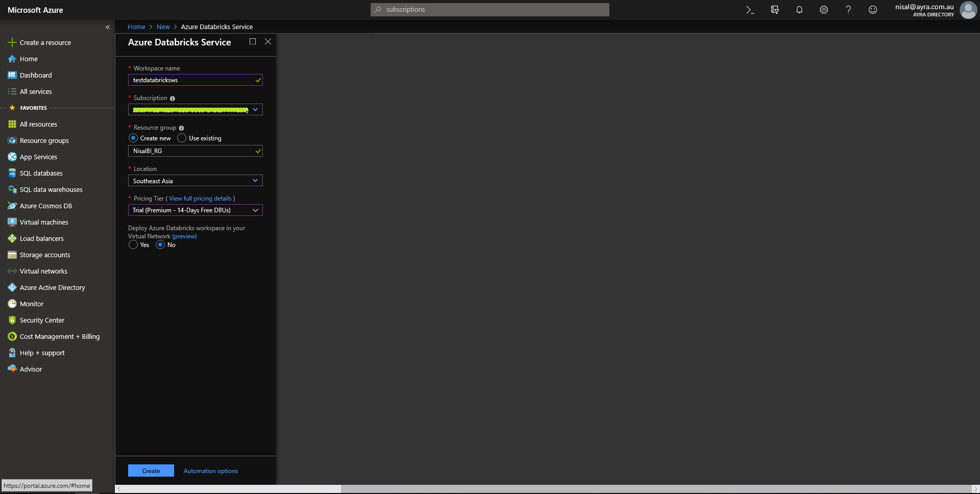Maximize the Azure Databricks Service blade

(253, 41)
